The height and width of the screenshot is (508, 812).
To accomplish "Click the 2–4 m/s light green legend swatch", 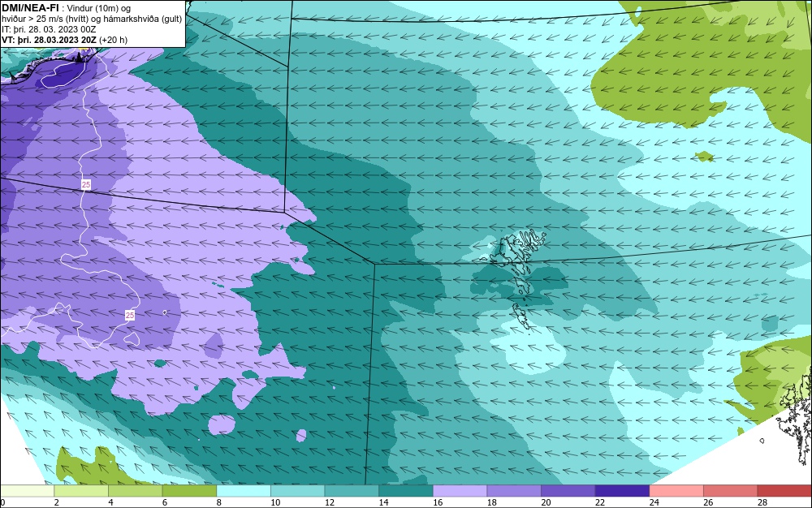I will point(81,491).
